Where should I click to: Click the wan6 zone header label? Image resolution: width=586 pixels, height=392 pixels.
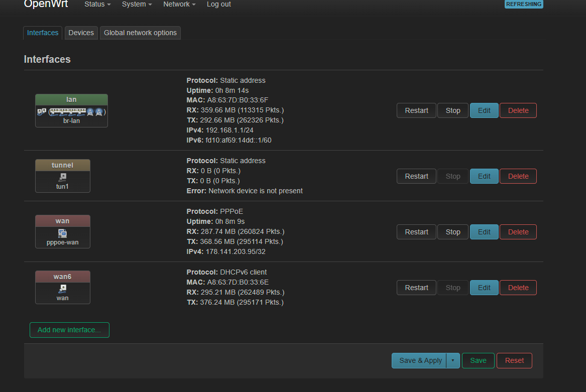coord(62,277)
